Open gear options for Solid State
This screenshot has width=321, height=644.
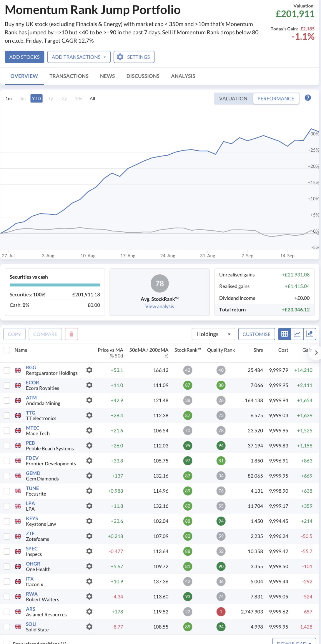(x=89, y=627)
